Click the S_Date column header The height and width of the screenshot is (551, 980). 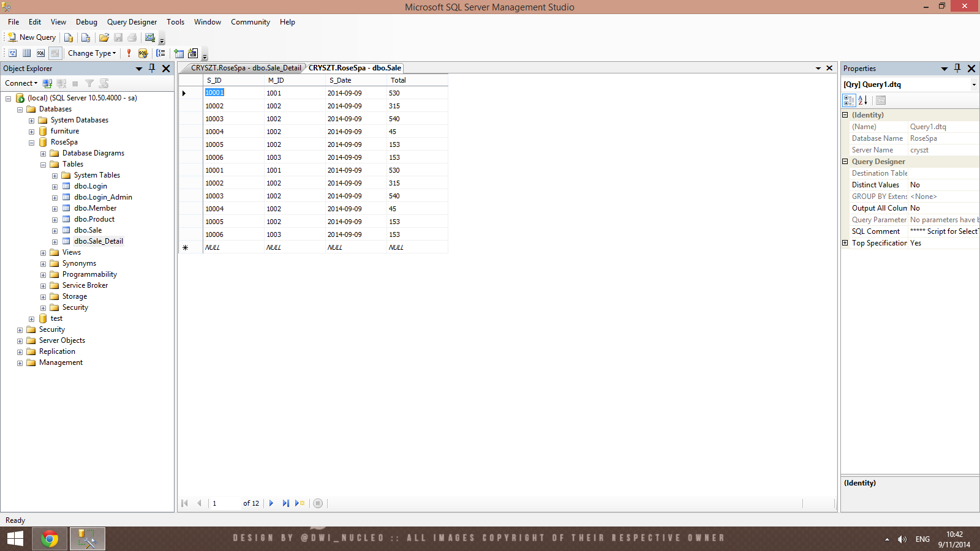click(356, 80)
